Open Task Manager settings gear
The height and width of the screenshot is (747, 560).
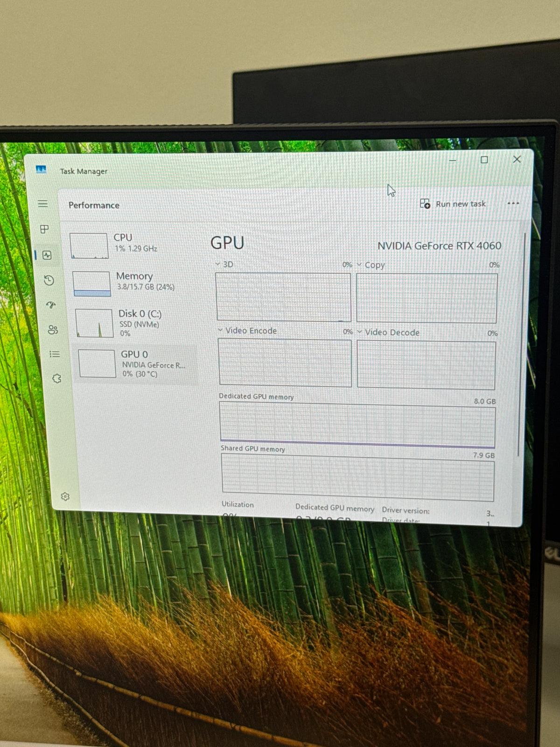pyautogui.click(x=65, y=496)
